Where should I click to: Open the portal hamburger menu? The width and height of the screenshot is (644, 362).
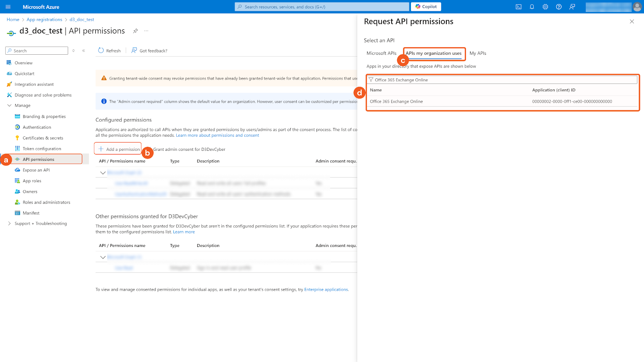pyautogui.click(x=8, y=6)
